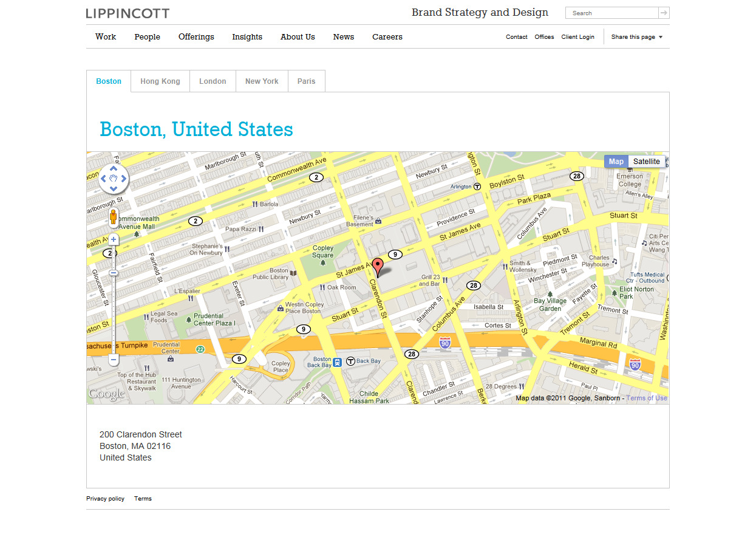Click the Legal Sea Foods restaurant icon
Image resolution: width=756 pixels, height=534 pixels.
[x=146, y=317]
